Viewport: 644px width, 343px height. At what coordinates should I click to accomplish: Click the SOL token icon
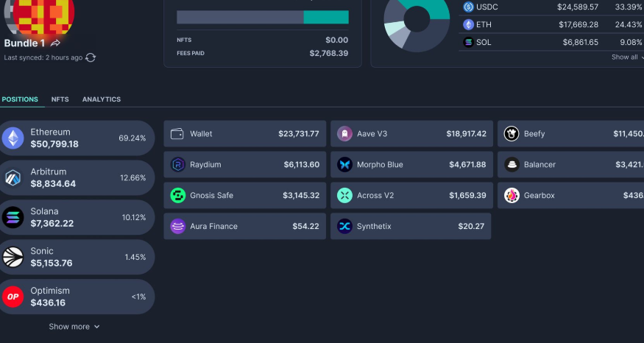[468, 42]
